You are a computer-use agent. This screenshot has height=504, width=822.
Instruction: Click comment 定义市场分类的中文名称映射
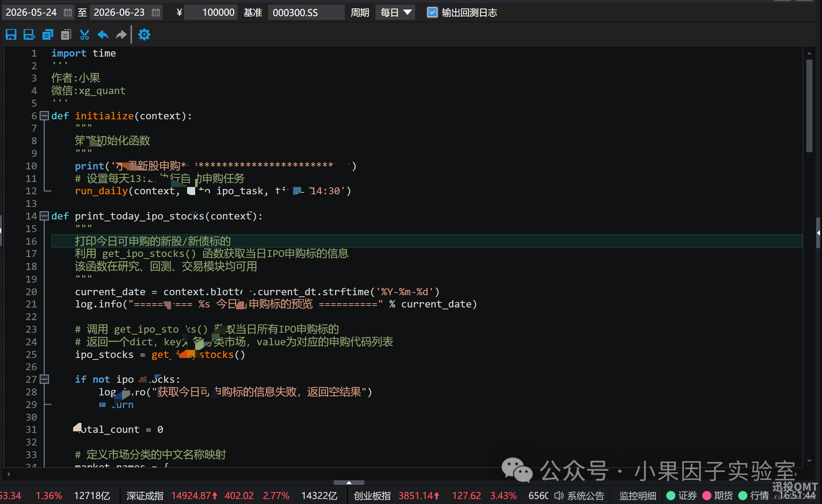150,455
